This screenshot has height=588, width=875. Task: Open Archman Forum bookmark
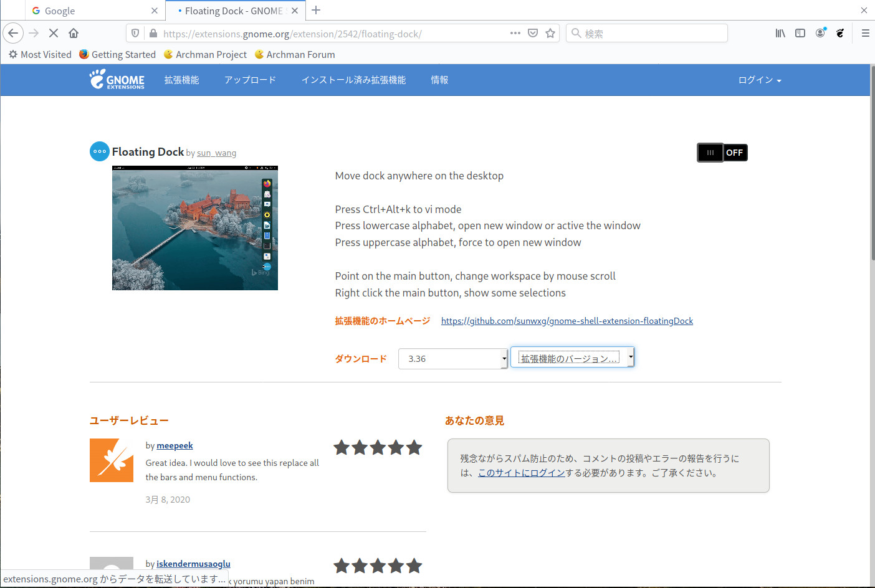[295, 55]
